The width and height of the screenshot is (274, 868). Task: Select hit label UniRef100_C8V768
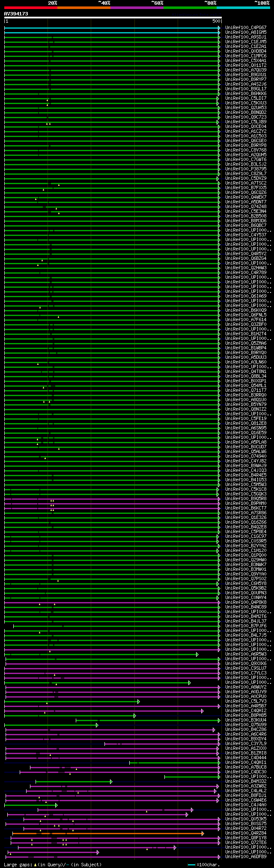(x=246, y=150)
